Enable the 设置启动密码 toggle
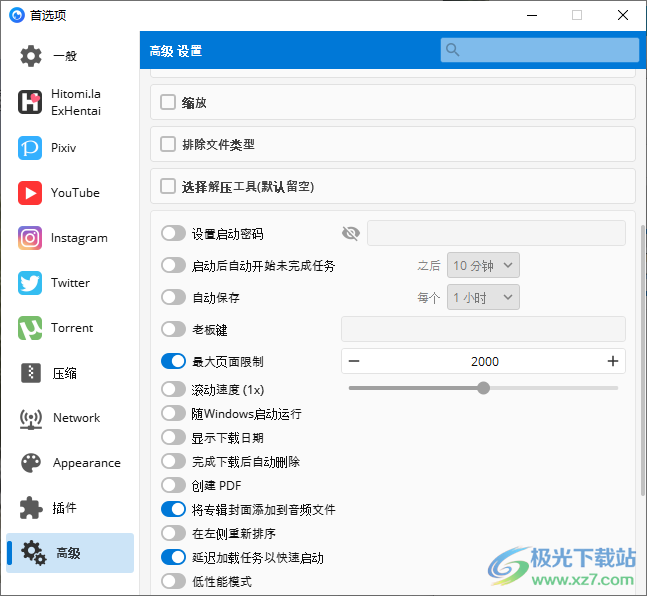The width and height of the screenshot is (647, 596). pyautogui.click(x=173, y=233)
